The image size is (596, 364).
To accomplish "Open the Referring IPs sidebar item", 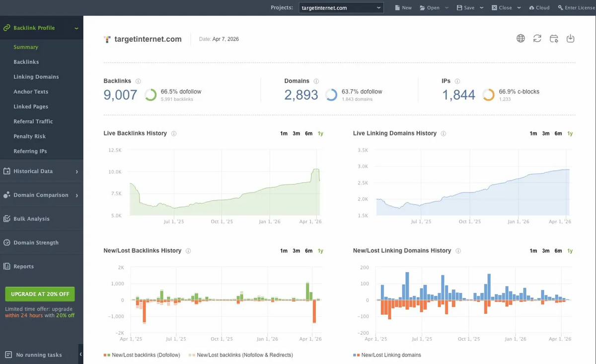I will (x=30, y=151).
